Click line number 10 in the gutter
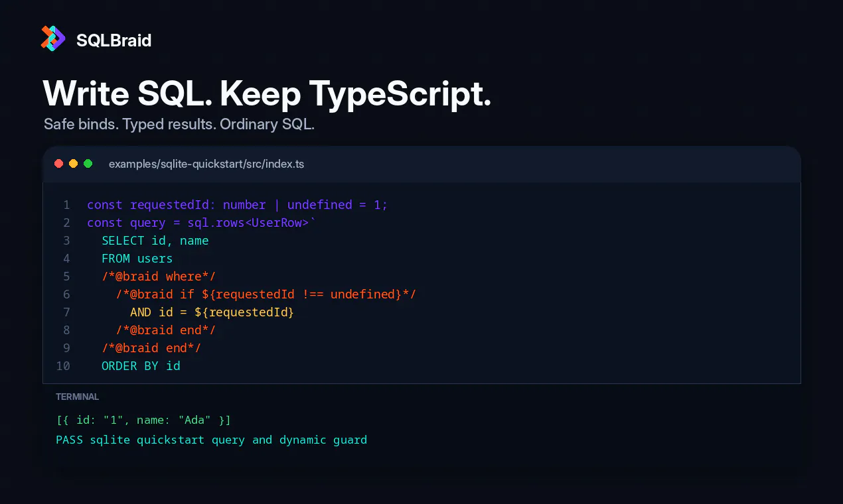 pyautogui.click(x=63, y=366)
